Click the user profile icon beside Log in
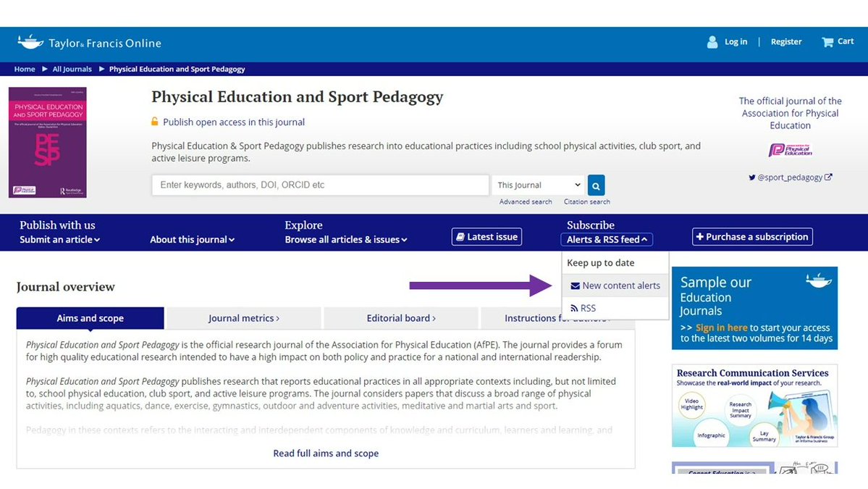Viewport: 868px width, 489px height. point(712,42)
